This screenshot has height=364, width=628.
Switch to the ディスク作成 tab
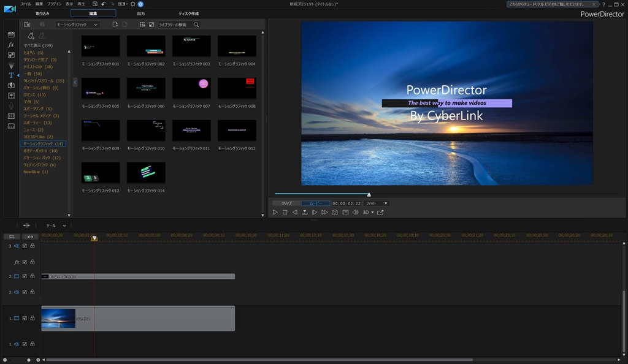[x=188, y=13]
